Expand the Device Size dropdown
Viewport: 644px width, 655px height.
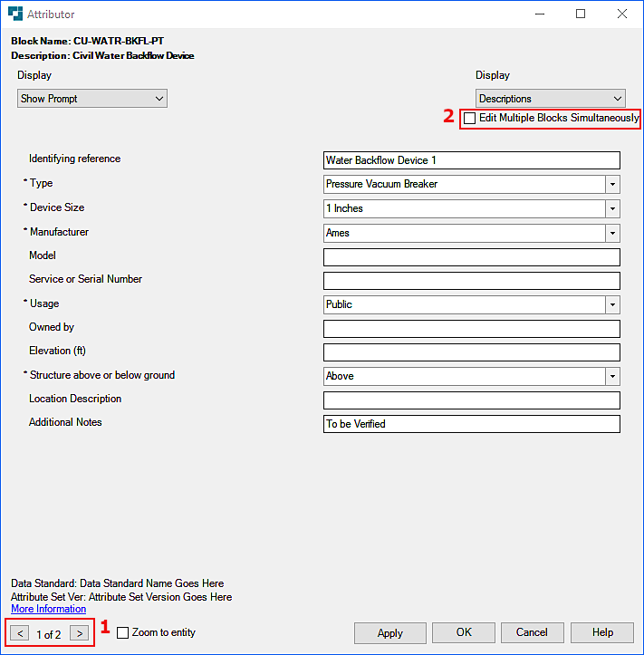(612, 208)
